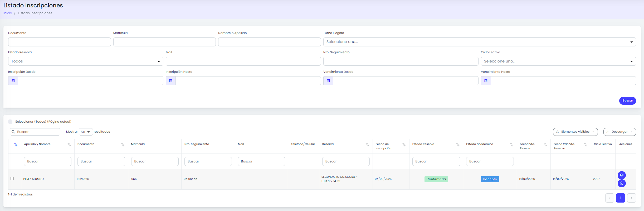Click the Confirmada status badge

[436, 179]
